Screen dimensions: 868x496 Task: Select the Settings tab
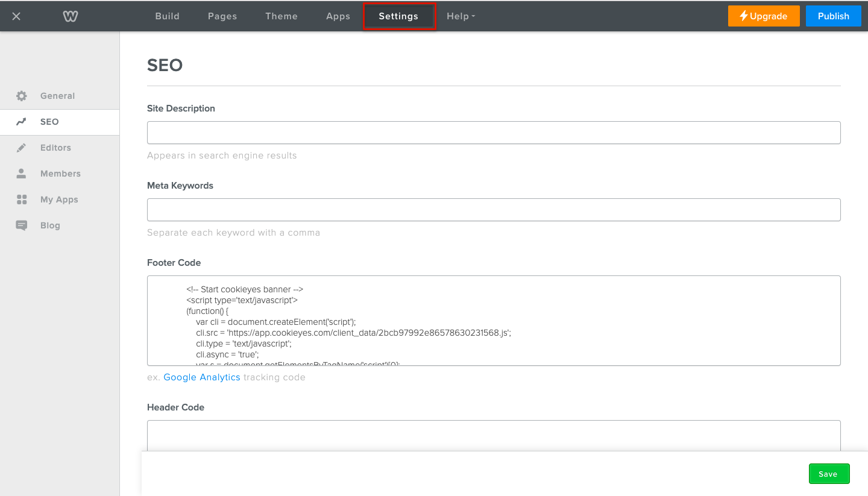pyautogui.click(x=398, y=16)
